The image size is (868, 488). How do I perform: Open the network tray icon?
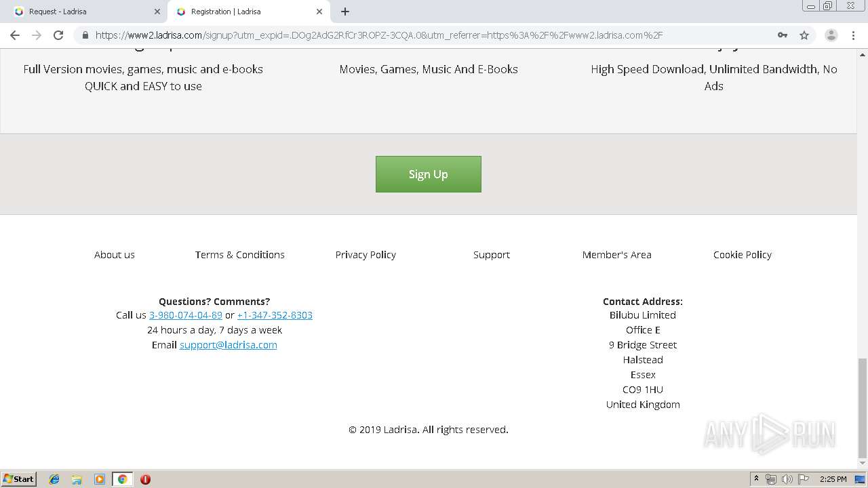tap(771, 479)
